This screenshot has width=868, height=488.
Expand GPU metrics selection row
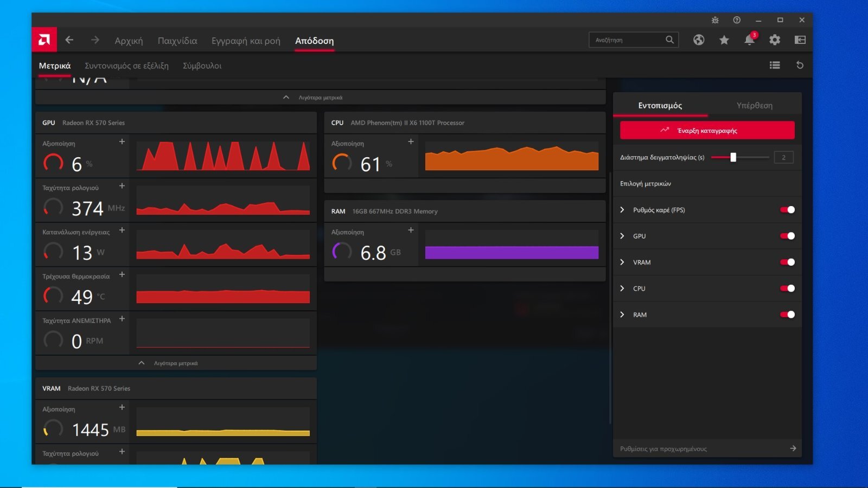coord(622,236)
